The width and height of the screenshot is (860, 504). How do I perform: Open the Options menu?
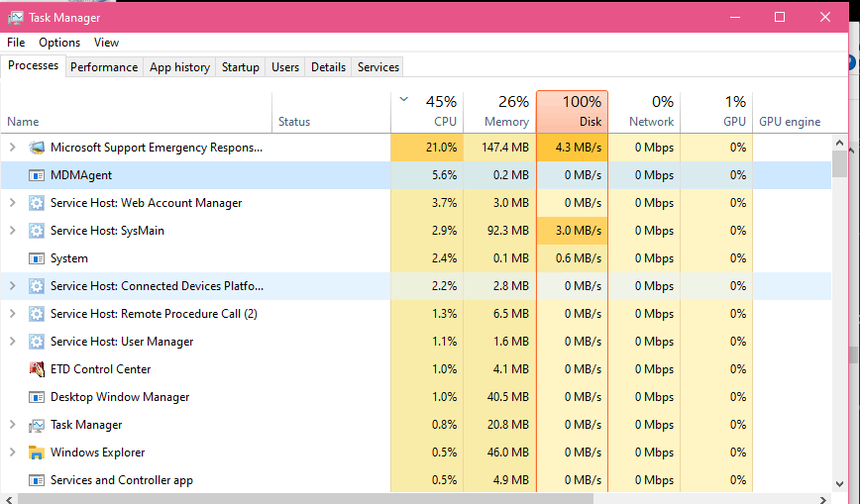coord(59,43)
